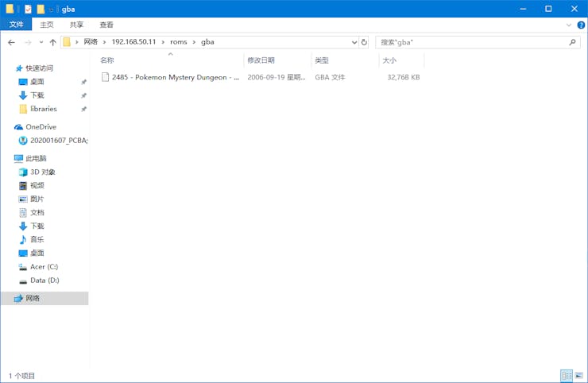Screen dimensions: 588x383
Task: Switch to details view icon
Action: coord(567,375)
